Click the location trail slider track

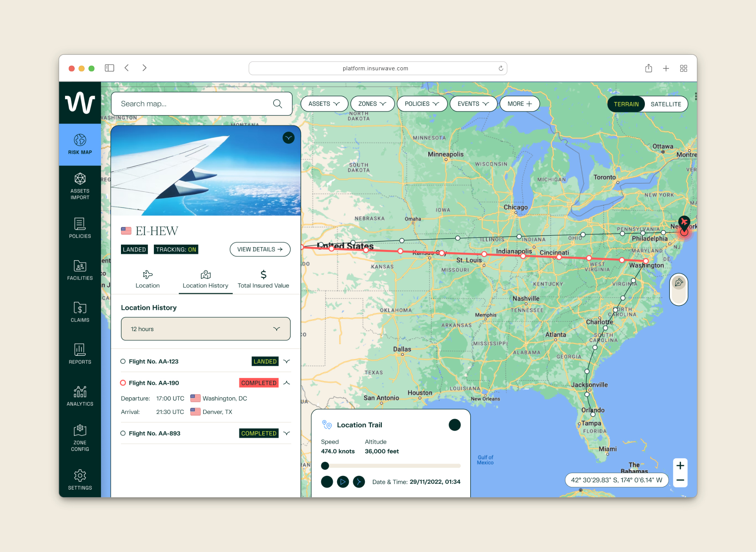click(x=391, y=466)
